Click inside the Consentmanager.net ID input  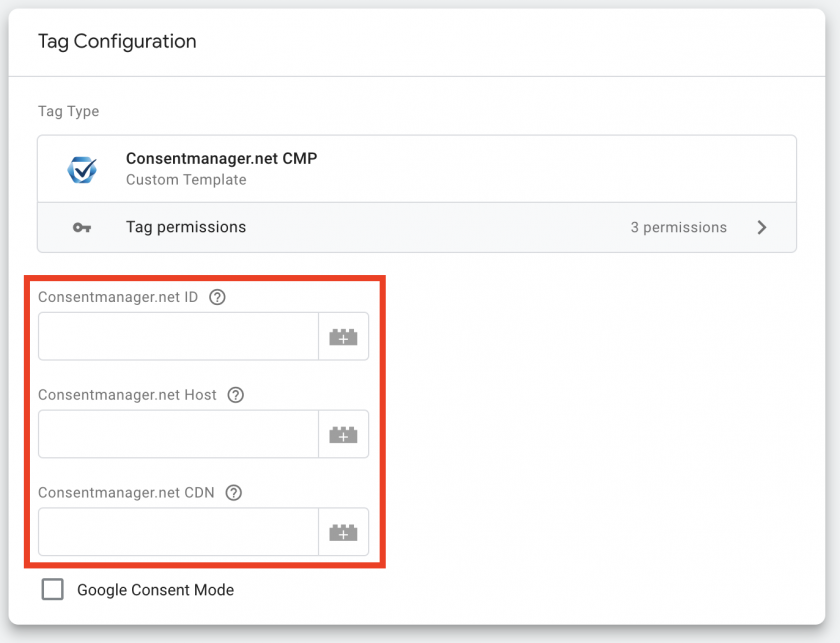(x=178, y=337)
